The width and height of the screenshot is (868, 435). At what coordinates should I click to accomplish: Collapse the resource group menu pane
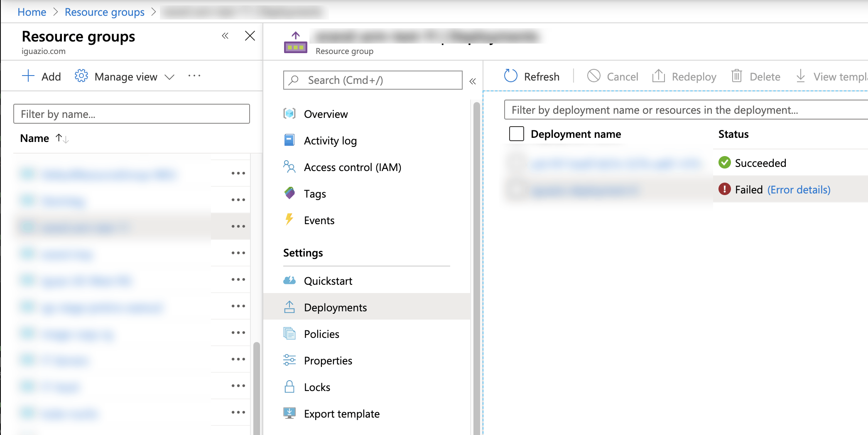(x=473, y=81)
